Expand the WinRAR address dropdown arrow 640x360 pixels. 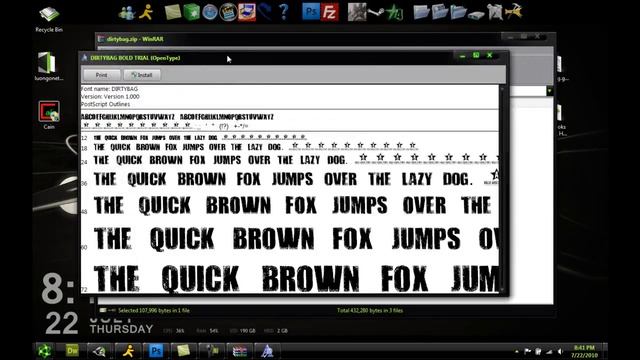[x=549, y=91]
